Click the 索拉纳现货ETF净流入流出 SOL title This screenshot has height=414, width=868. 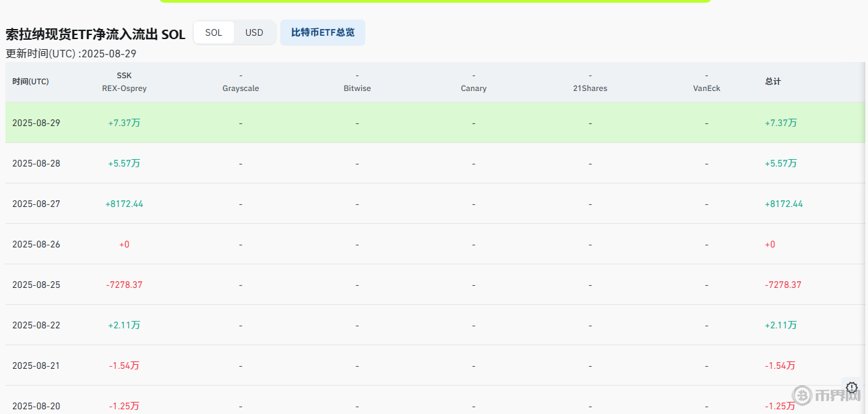pos(95,34)
